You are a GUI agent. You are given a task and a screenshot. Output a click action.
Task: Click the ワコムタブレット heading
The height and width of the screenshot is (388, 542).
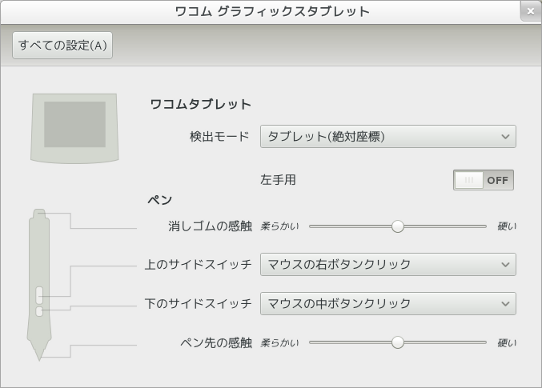(x=200, y=104)
